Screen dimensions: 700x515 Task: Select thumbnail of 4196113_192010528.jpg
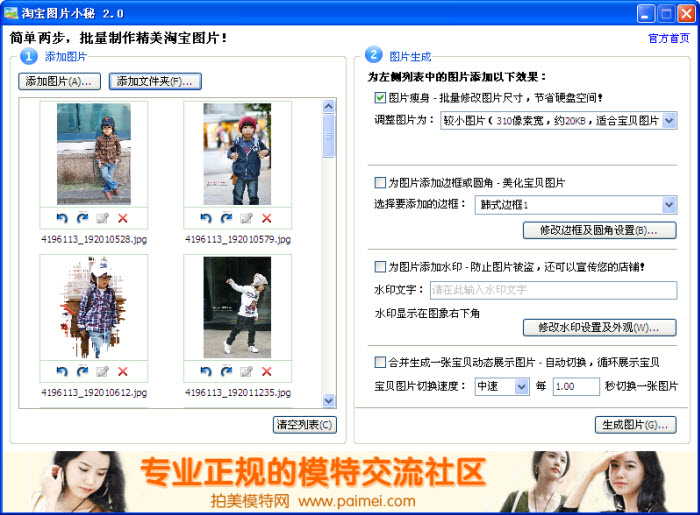(x=94, y=154)
